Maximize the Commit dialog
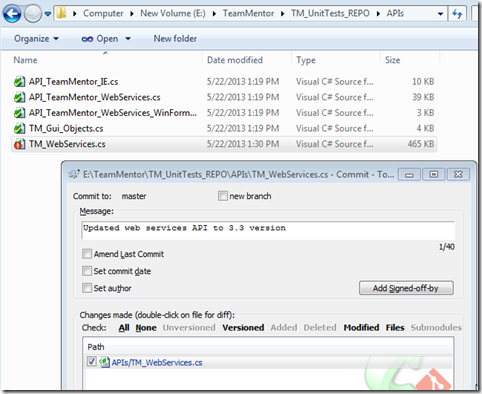 [434, 175]
